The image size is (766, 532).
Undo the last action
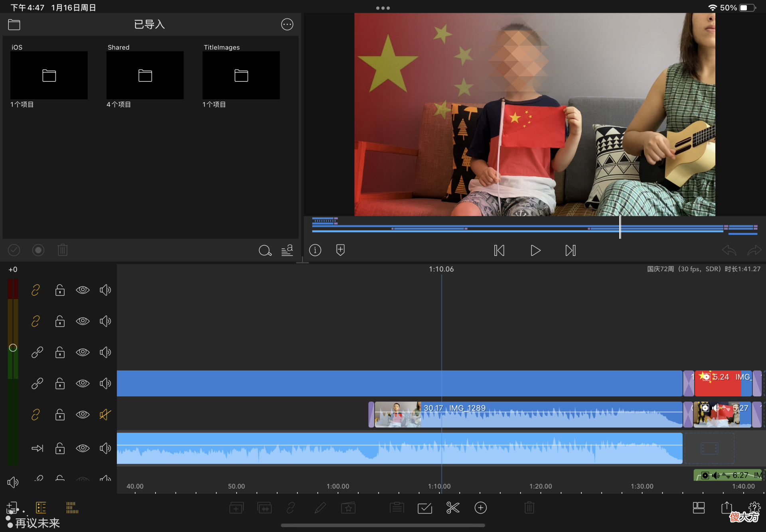click(x=729, y=250)
